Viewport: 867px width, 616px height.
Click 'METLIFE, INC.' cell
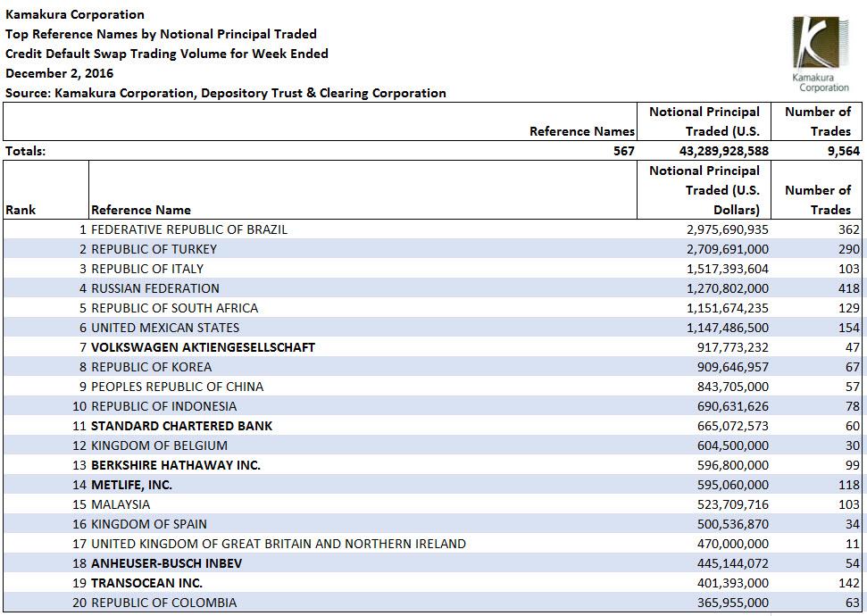coord(131,485)
